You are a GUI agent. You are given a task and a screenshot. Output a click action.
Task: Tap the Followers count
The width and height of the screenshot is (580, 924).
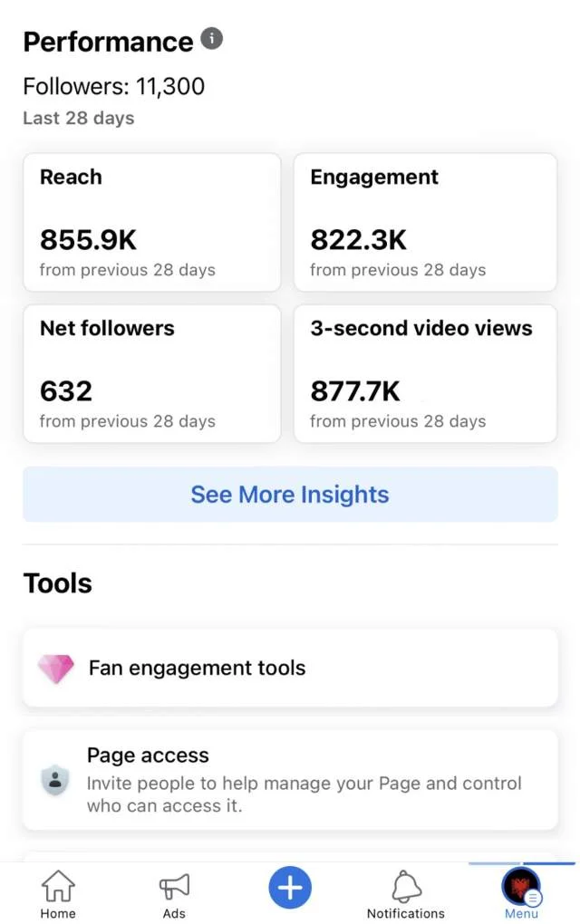[113, 86]
